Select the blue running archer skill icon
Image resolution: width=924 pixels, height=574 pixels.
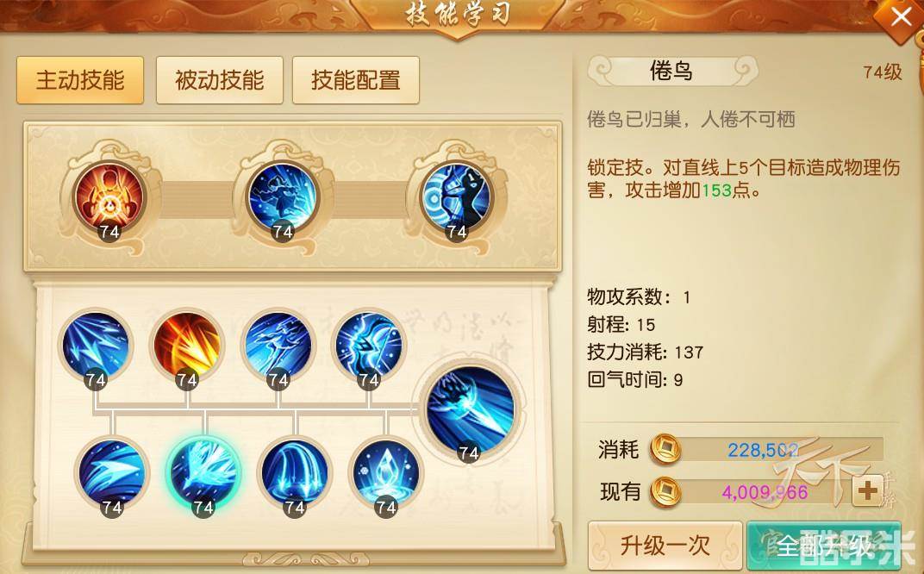[278, 345]
